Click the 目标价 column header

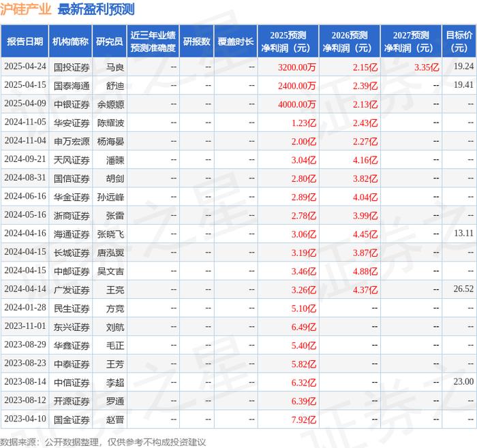459,42
